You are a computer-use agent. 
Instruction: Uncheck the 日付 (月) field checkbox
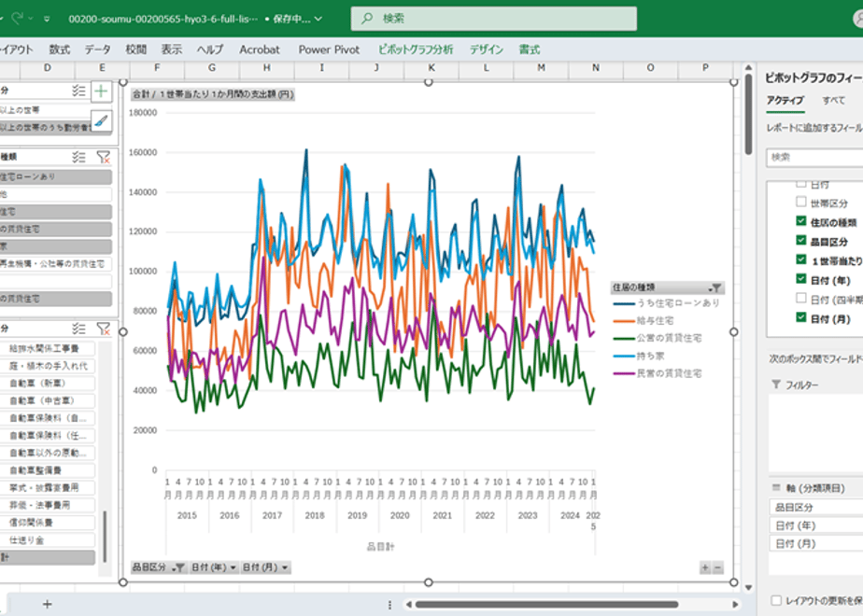801,317
